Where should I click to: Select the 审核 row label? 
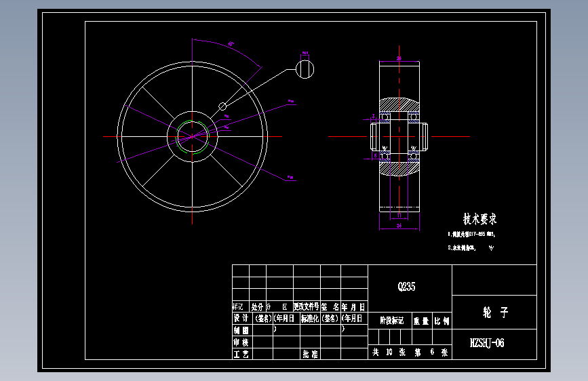click(241, 342)
